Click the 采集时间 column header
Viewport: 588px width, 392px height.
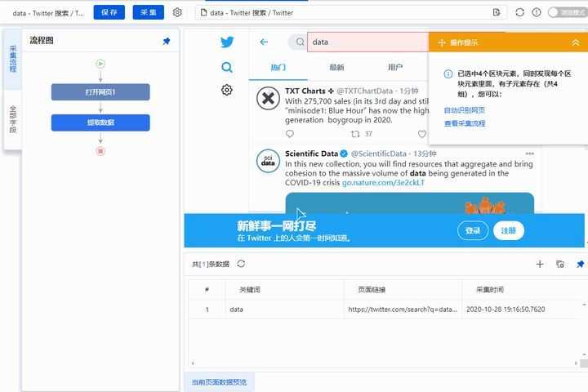click(490, 290)
